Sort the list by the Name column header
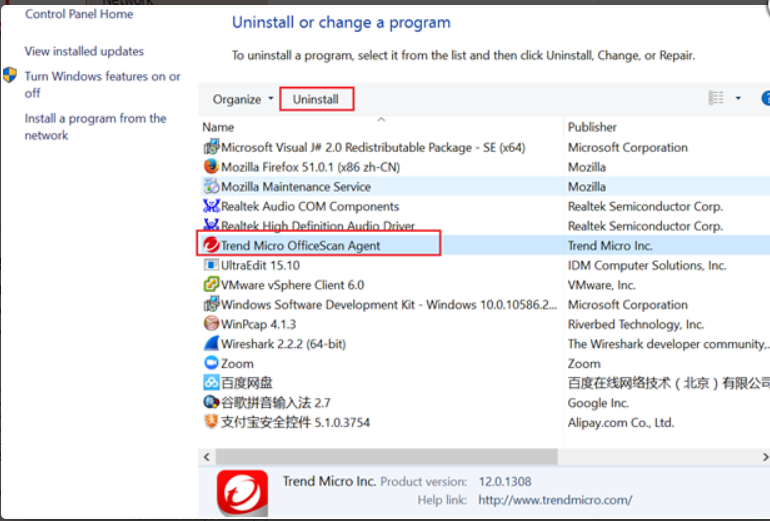 click(x=218, y=127)
